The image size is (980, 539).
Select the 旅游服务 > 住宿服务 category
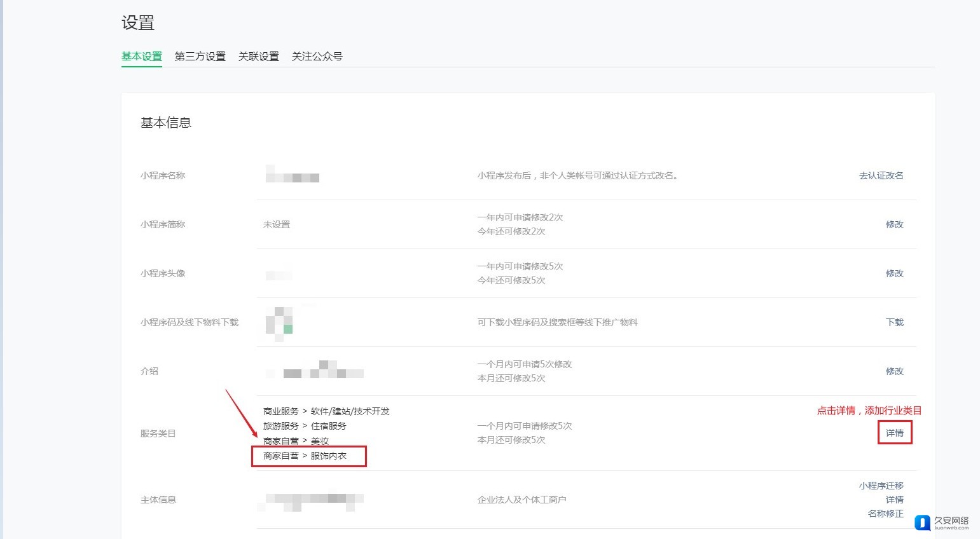coord(305,426)
